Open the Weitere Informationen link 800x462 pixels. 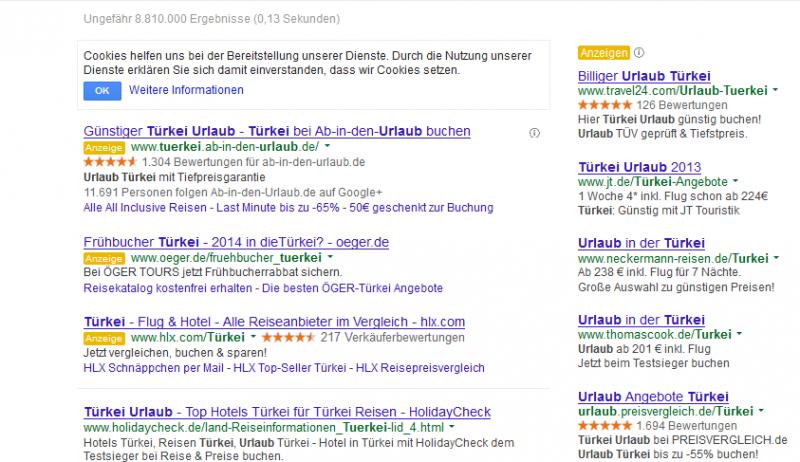(186, 90)
